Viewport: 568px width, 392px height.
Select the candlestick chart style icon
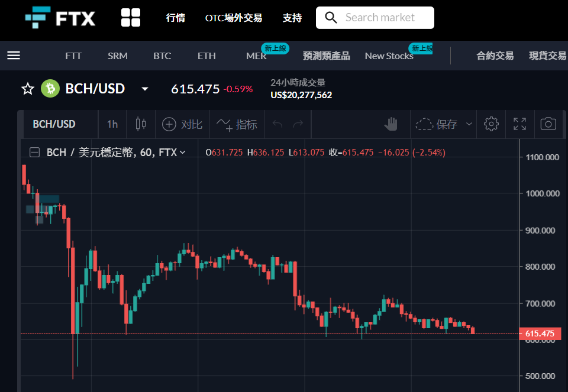[141, 124]
